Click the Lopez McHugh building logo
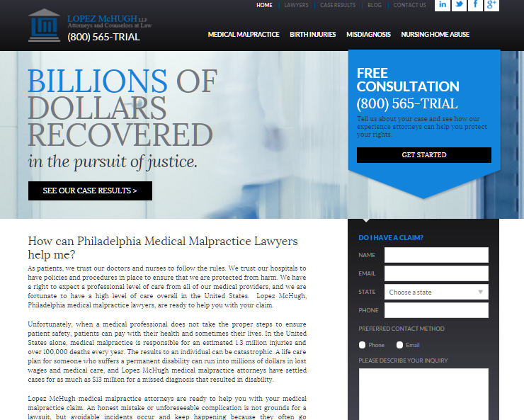The image size is (524, 420). pos(44,25)
